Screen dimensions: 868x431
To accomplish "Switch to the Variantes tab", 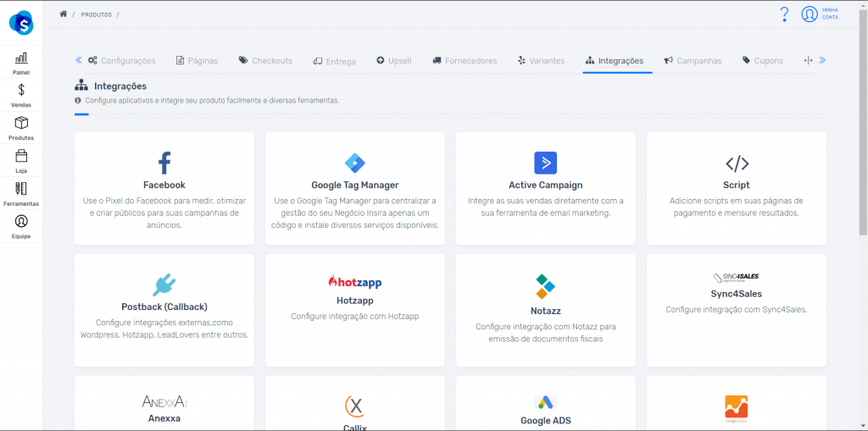I will (541, 61).
